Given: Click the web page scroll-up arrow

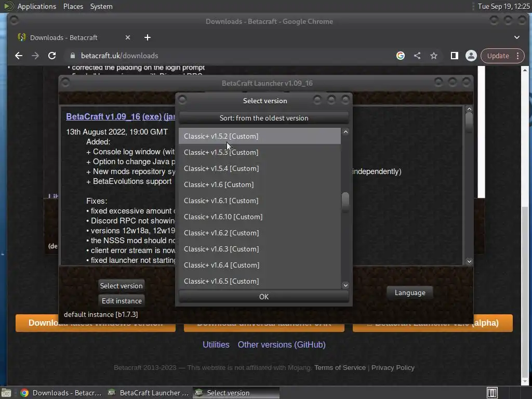Looking at the screenshot, I should coord(525,70).
